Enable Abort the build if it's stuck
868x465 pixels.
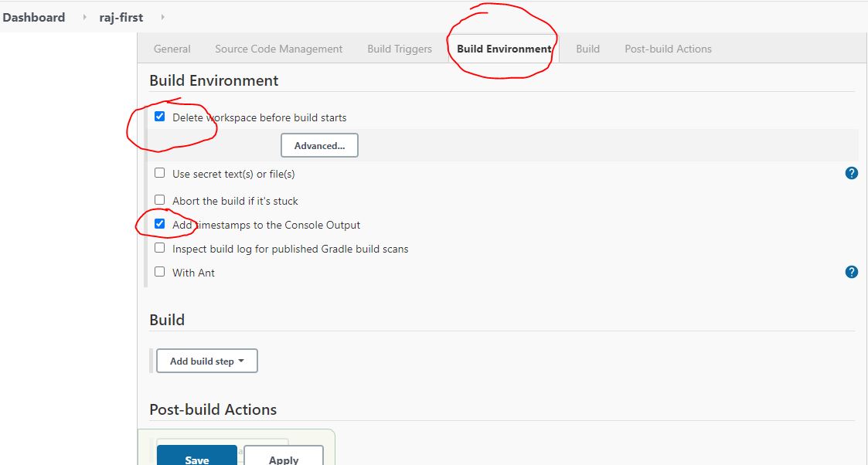(160, 200)
